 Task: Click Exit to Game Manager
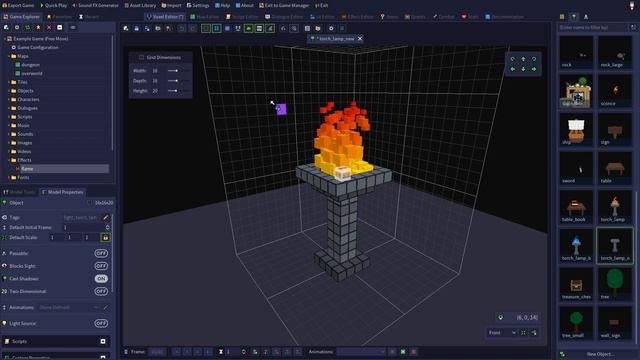[284, 5]
